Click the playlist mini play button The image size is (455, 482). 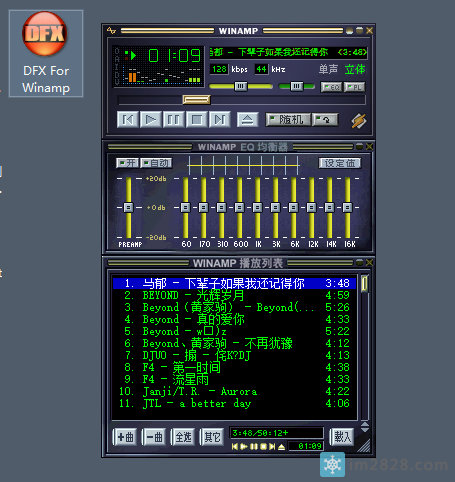point(244,446)
